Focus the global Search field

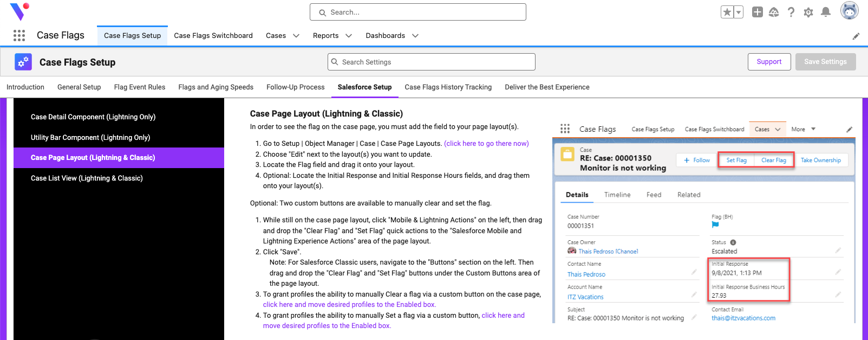[x=418, y=12]
